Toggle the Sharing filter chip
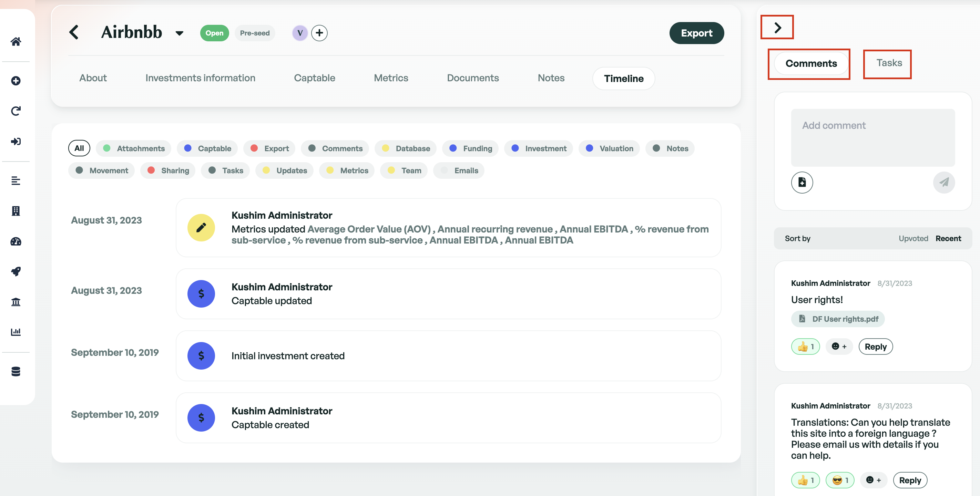Viewport: 980px width, 496px height. click(168, 170)
